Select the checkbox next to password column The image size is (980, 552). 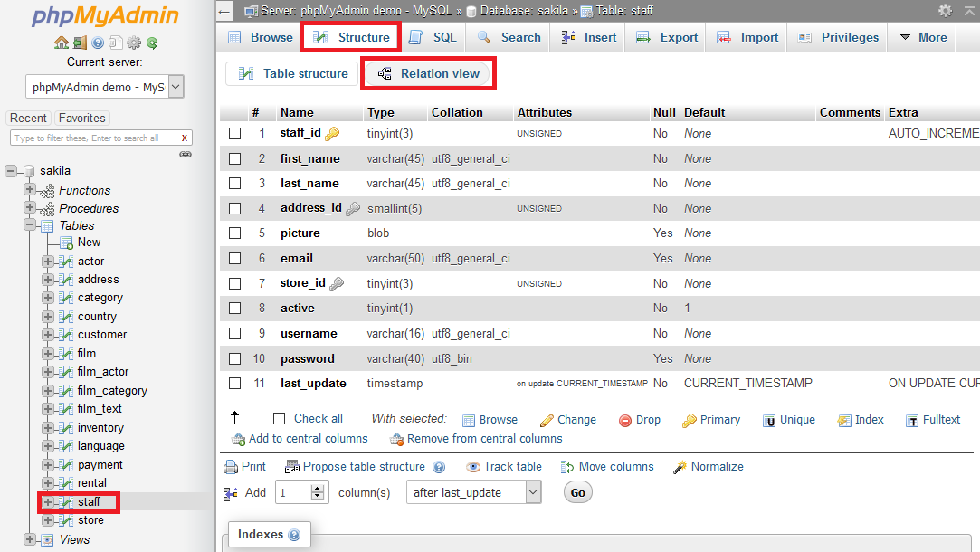click(x=235, y=358)
